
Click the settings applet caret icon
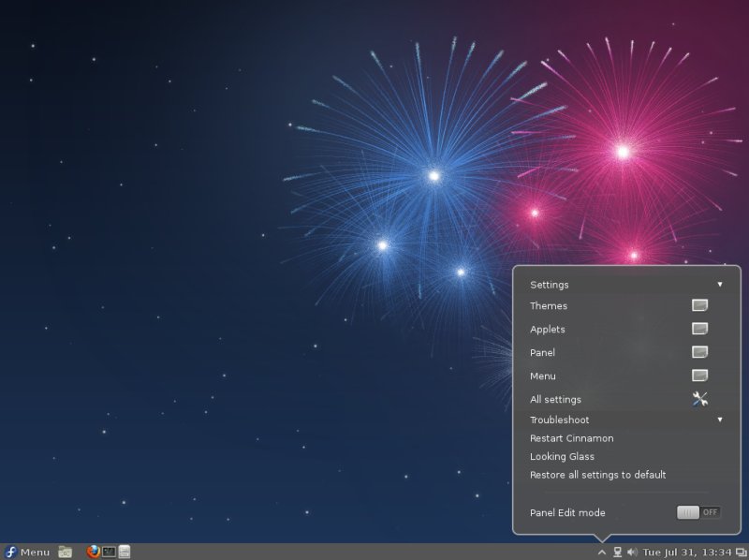click(x=602, y=553)
